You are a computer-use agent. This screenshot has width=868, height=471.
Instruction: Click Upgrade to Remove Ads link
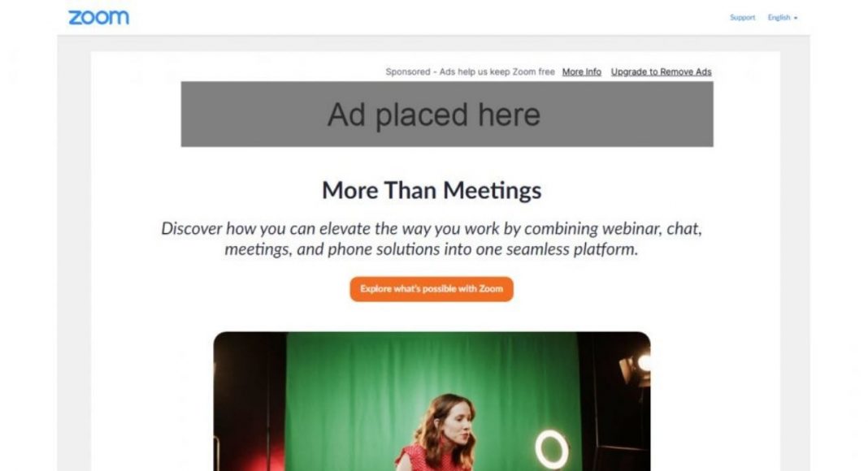click(661, 71)
